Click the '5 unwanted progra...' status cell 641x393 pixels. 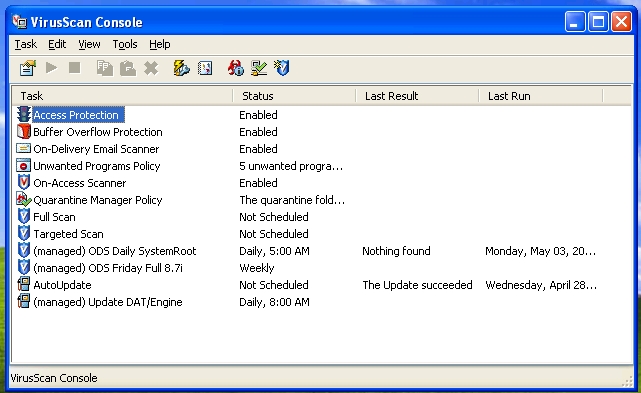pos(291,166)
